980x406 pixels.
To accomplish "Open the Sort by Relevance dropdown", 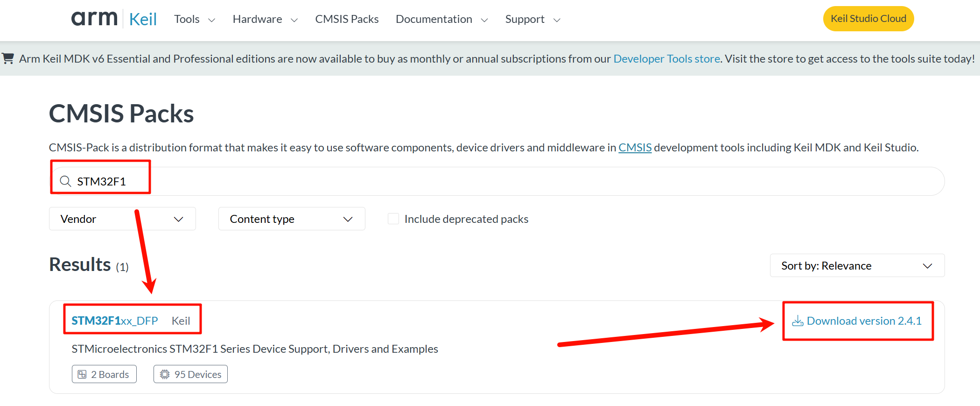I will click(857, 265).
